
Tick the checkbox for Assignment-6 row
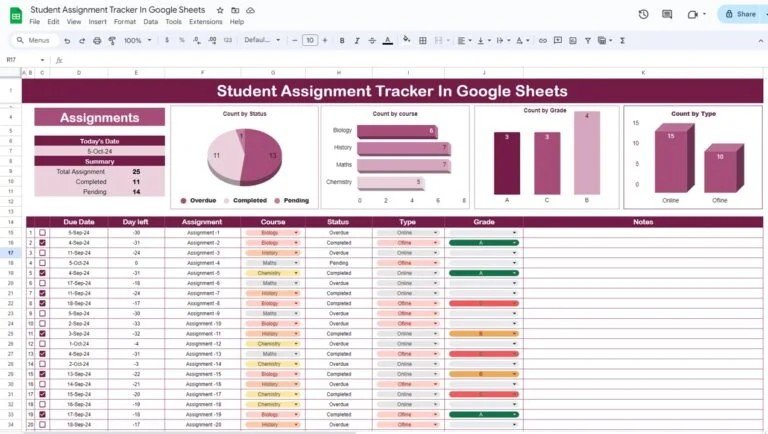pyautogui.click(x=43, y=283)
